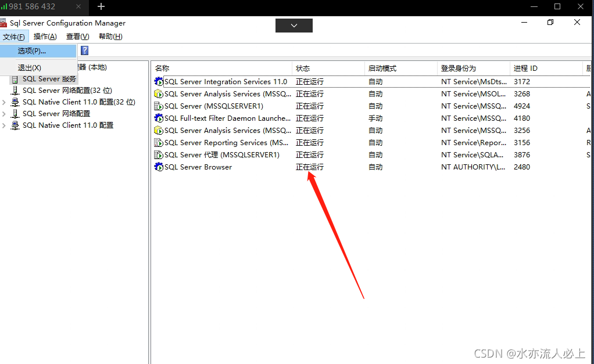Click icon beside SQL Server 网络配置
594x364 pixels.
15,114
